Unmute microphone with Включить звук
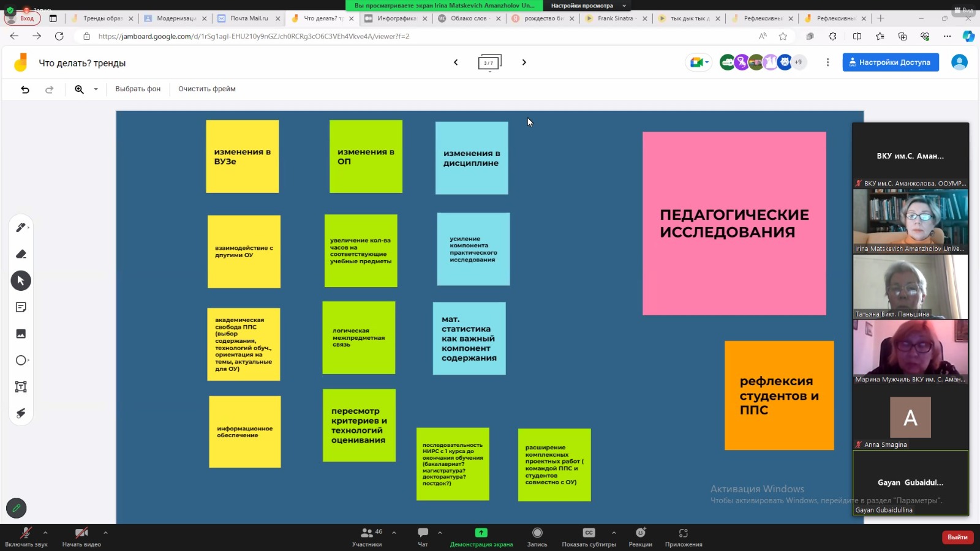This screenshot has height=551, width=980. (26, 536)
